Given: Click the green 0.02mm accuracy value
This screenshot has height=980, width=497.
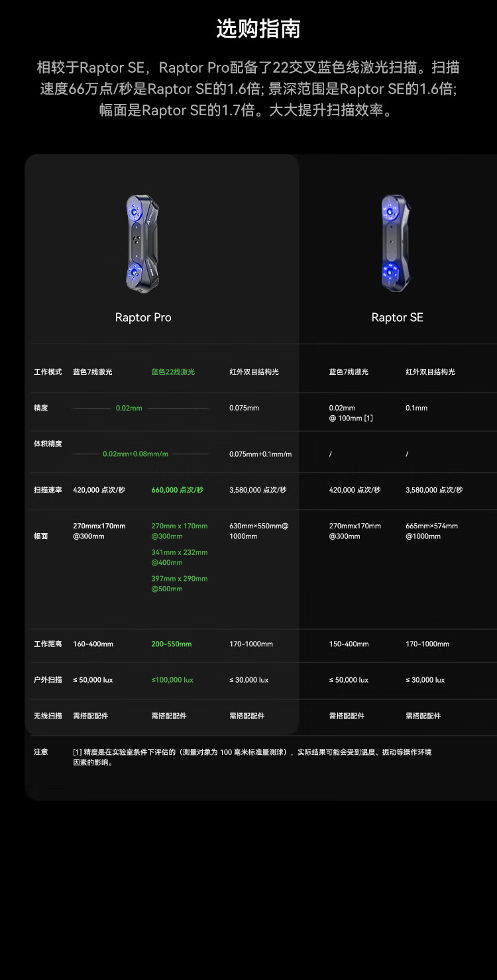Looking at the screenshot, I should pyautogui.click(x=129, y=408).
